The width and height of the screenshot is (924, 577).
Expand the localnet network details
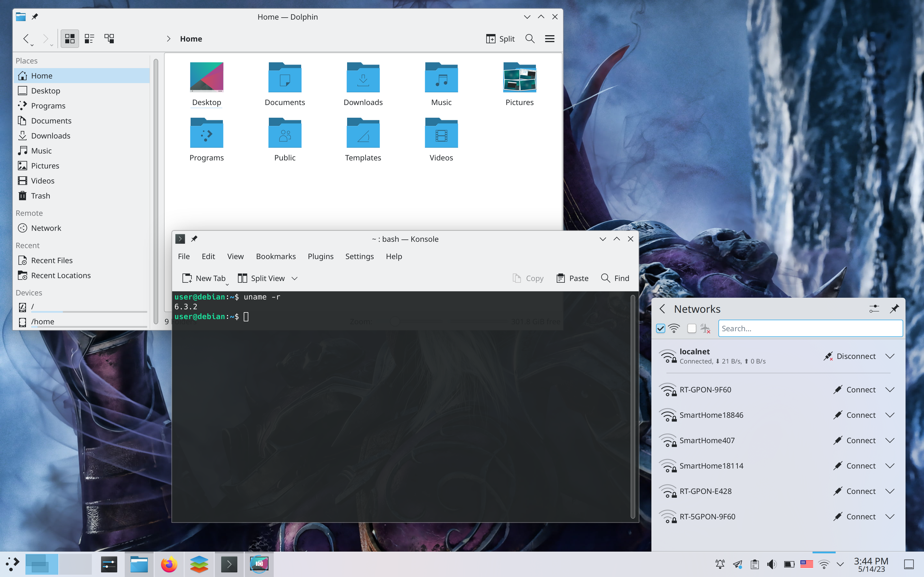891,356
